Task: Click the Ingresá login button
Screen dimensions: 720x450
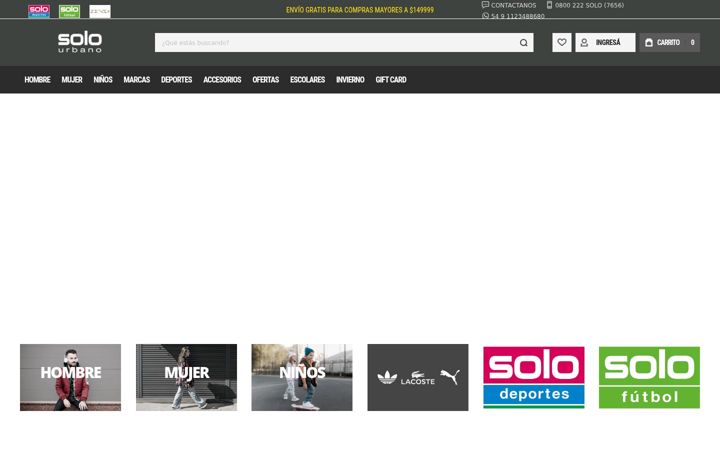Action: [x=605, y=42]
